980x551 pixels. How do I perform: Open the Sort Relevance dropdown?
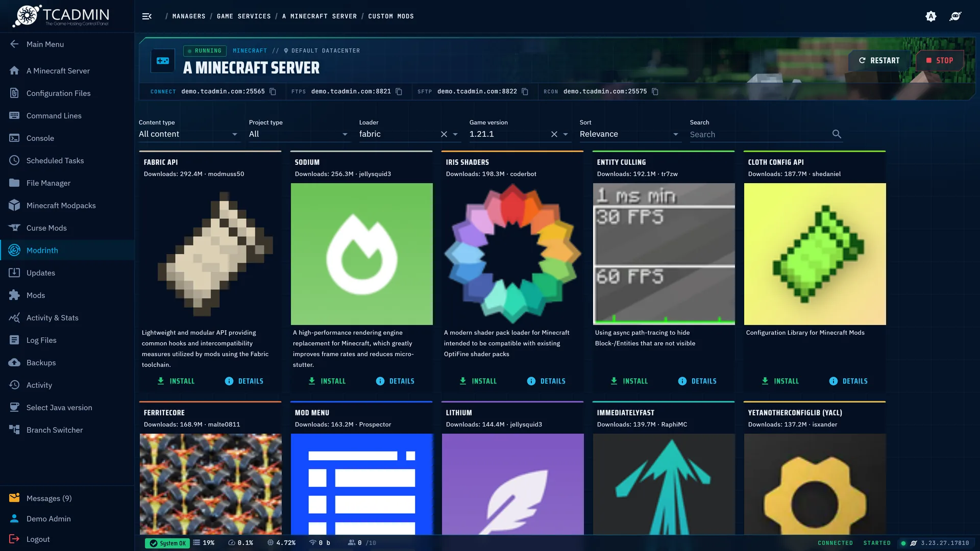pyautogui.click(x=630, y=134)
